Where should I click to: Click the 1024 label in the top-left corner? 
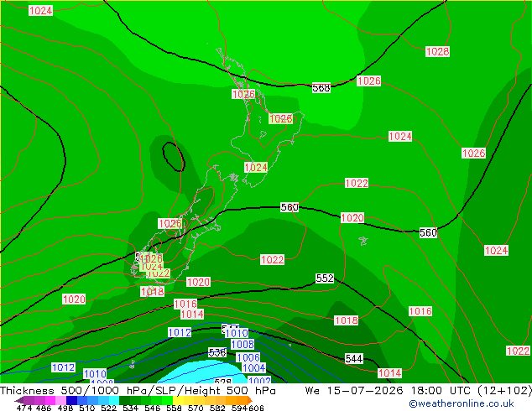(x=41, y=11)
